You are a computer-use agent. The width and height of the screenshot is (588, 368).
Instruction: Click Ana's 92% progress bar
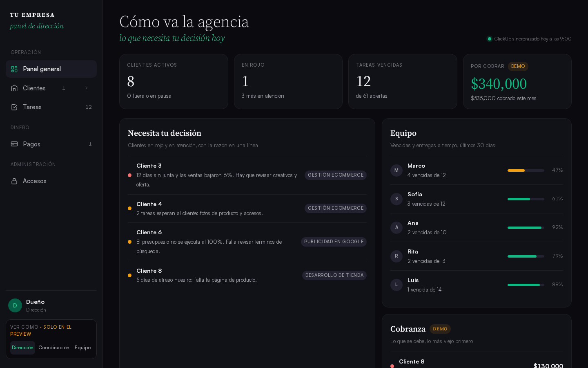pyautogui.click(x=526, y=227)
